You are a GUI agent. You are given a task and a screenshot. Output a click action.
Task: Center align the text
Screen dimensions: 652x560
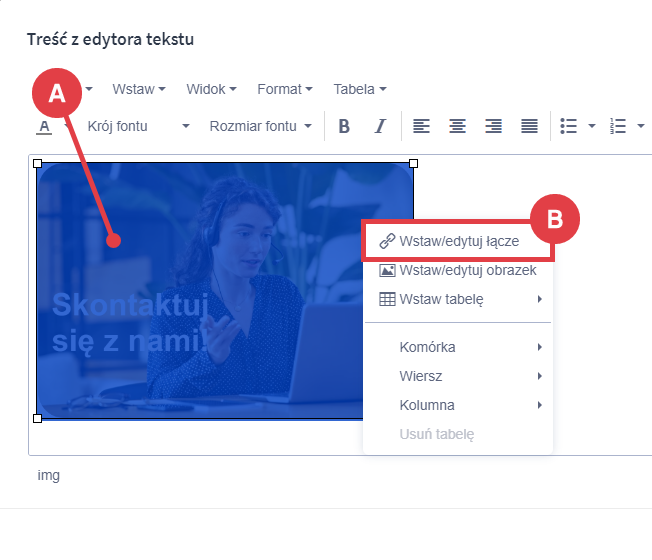click(458, 126)
